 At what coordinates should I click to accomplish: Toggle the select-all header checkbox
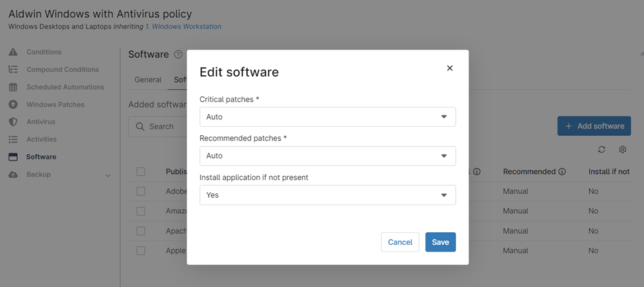click(141, 172)
